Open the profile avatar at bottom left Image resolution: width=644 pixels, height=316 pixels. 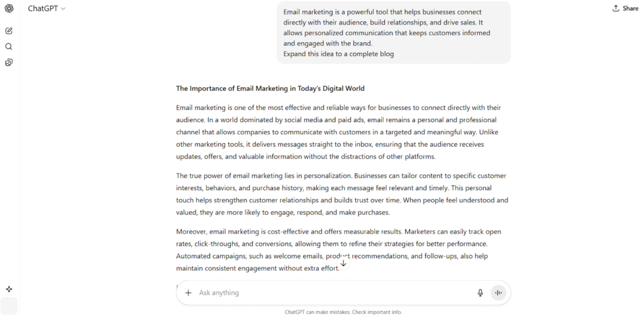point(9,306)
